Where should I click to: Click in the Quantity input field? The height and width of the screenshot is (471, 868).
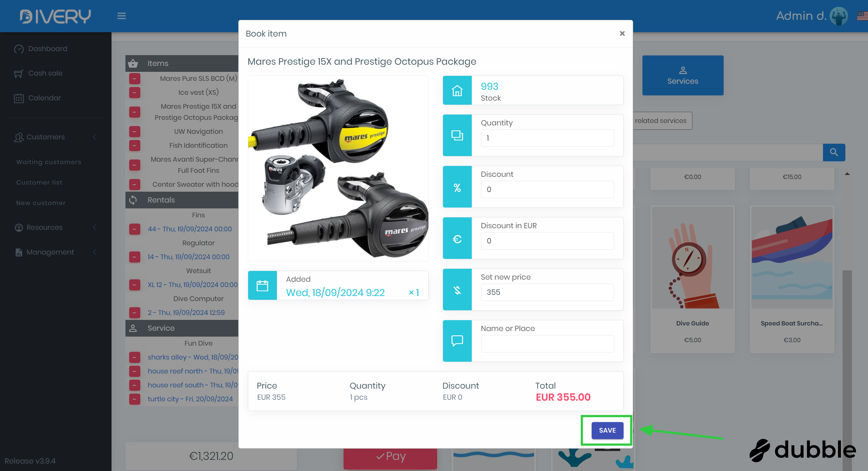(x=547, y=138)
